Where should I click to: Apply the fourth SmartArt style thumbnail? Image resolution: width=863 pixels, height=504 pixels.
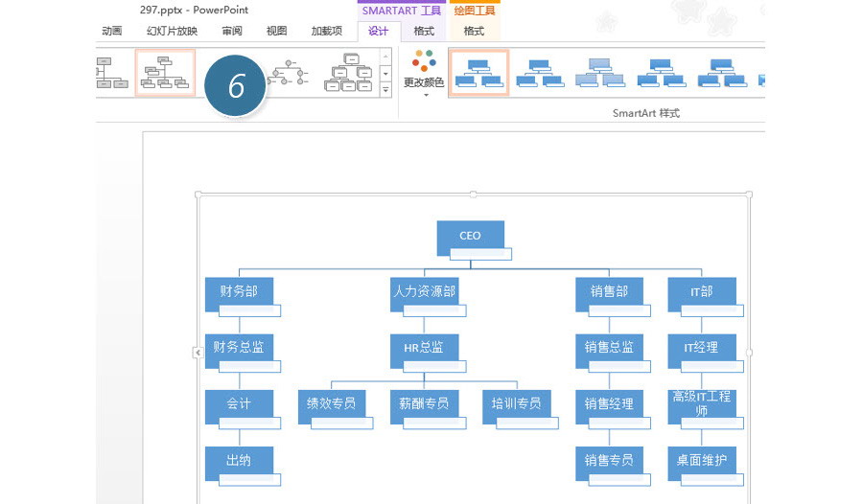click(660, 74)
